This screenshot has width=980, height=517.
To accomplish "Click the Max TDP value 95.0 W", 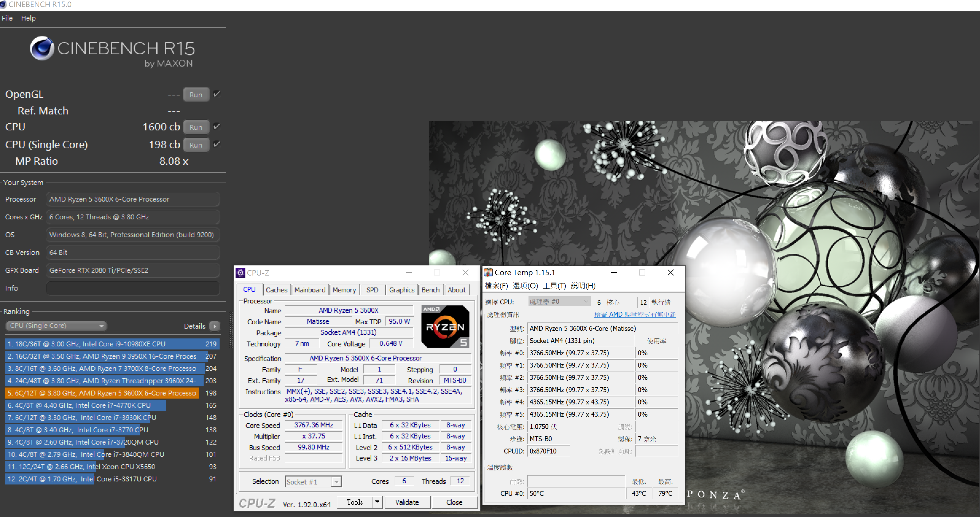I will [399, 321].
